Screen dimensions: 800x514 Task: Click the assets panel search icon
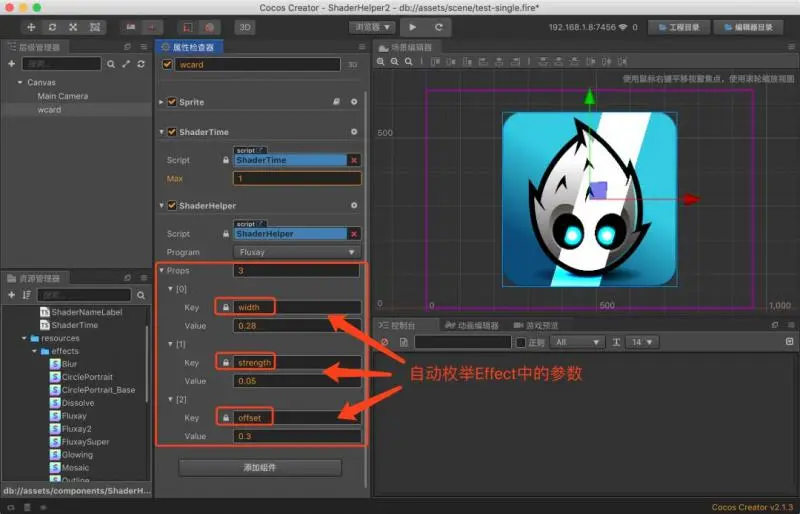coord(141,295)
